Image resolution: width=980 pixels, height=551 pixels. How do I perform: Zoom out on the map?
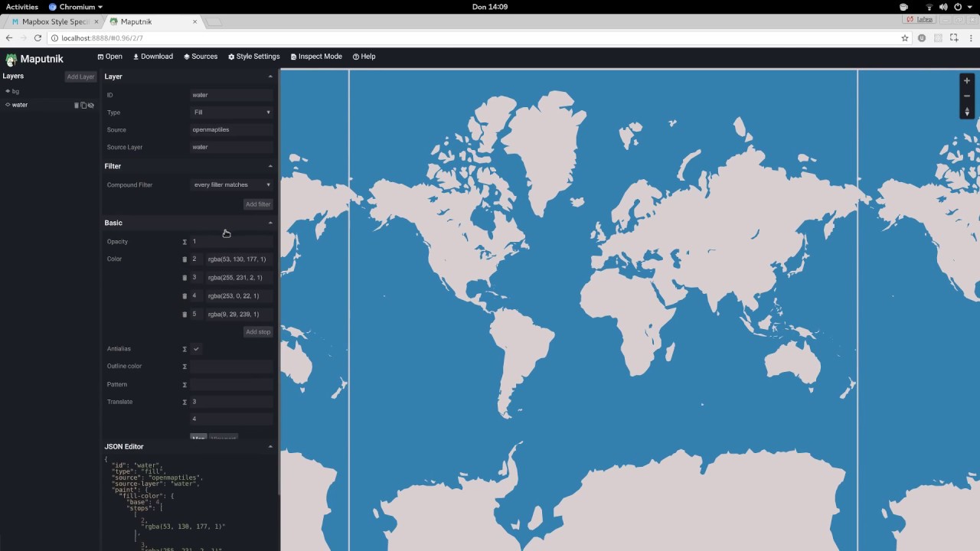967,96
